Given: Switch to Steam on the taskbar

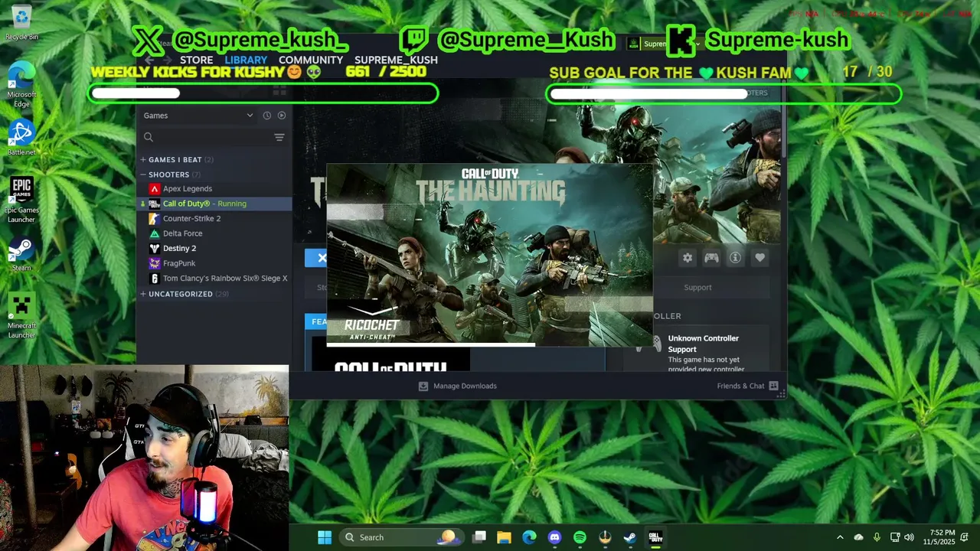Looking at the screenshot, I should [629, 537].
